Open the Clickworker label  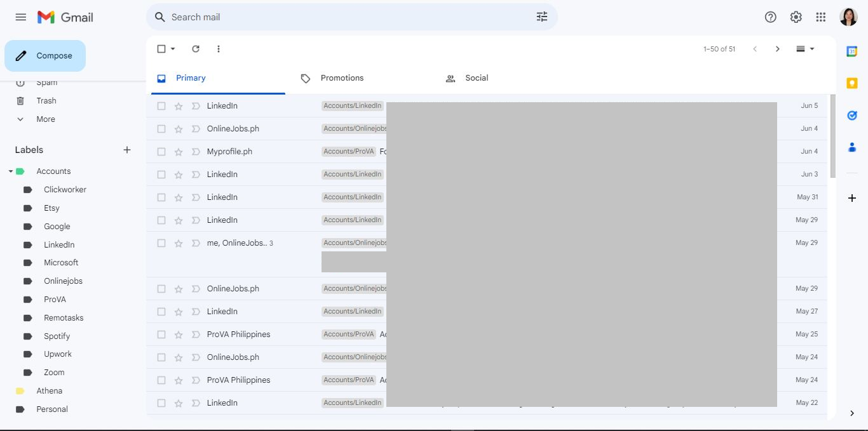coord(65,190)
